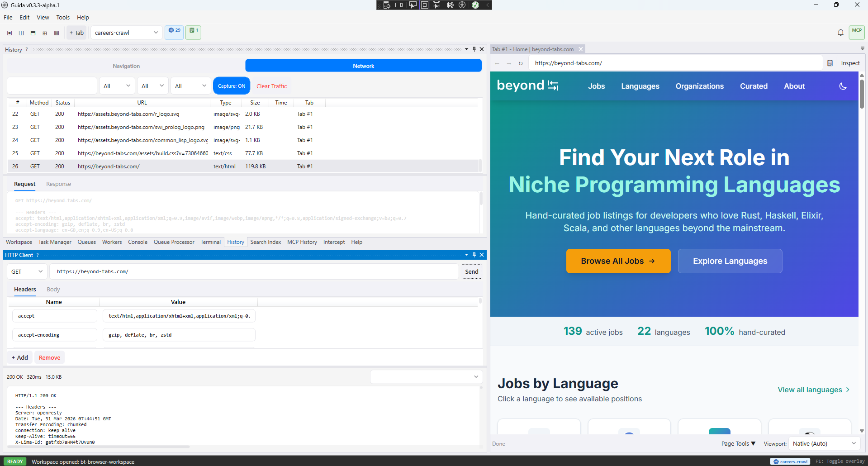The height and width of the screenshot is (466, 868).
Task: Click Remove header button
Action: point(49,357)
